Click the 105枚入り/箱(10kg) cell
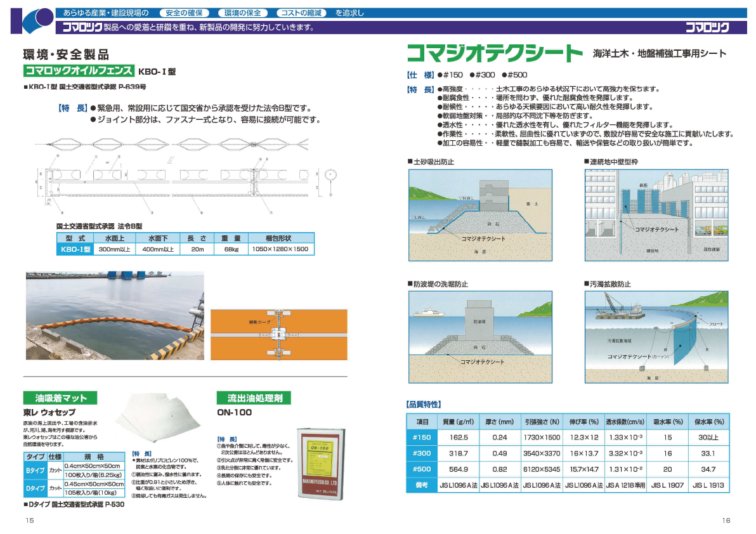The width and height of the screenshot is (756, 534). coord(94,493)
